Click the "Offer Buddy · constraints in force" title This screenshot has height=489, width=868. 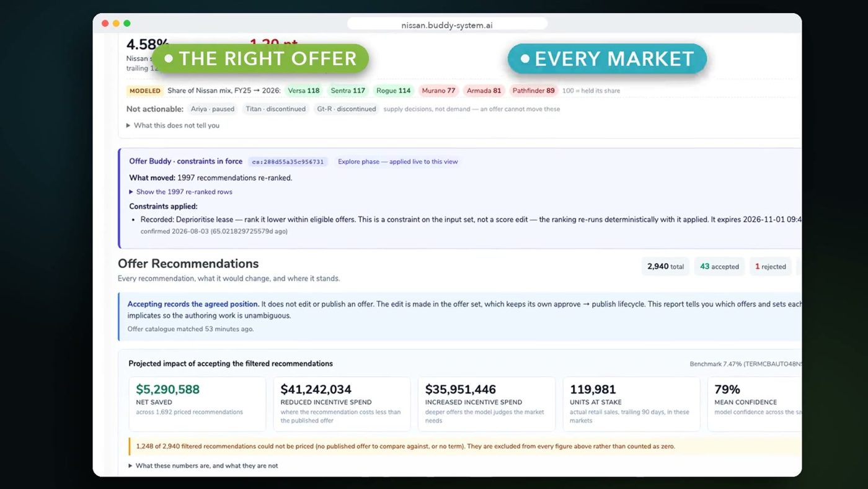[x=185, y=161]
